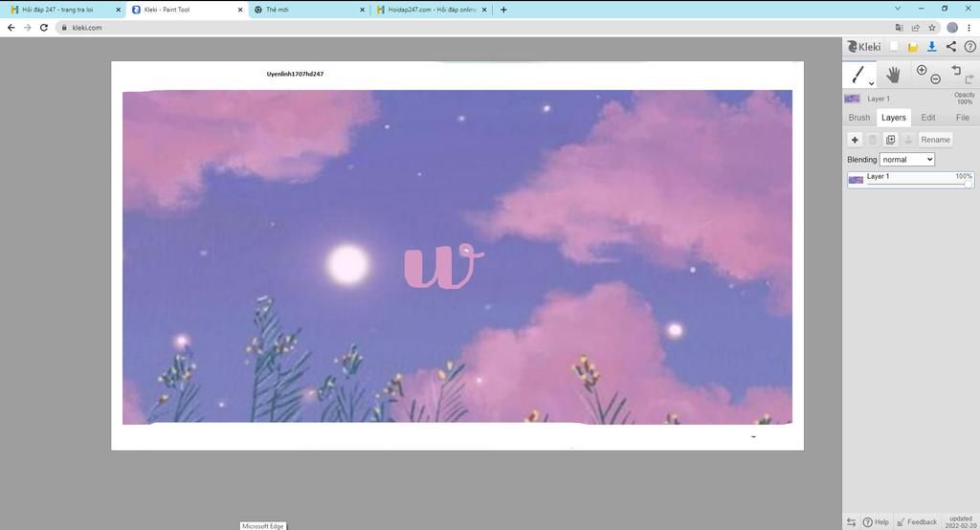Close the Hoidap247.com tab
The width and height of the screenshot is (980, 530).
483,10
